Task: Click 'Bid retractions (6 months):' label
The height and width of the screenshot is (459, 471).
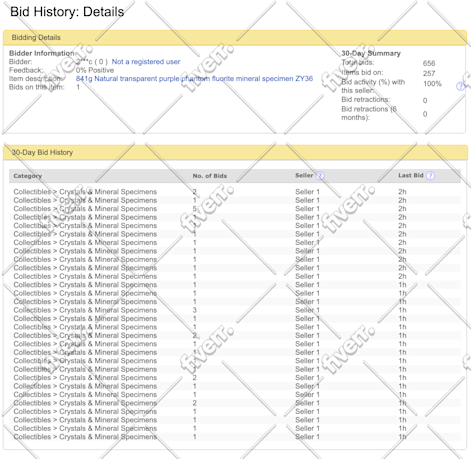Action: click(369, 113)
